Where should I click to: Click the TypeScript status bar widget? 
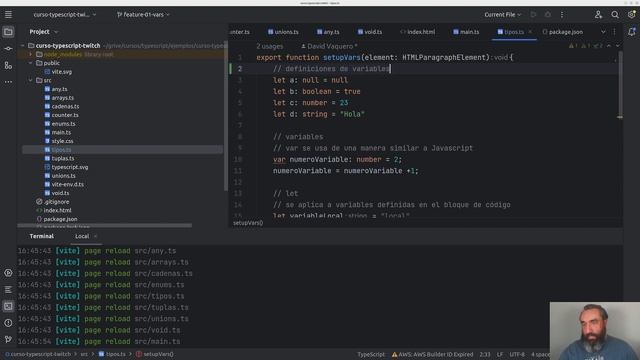[x=371, y=354]
